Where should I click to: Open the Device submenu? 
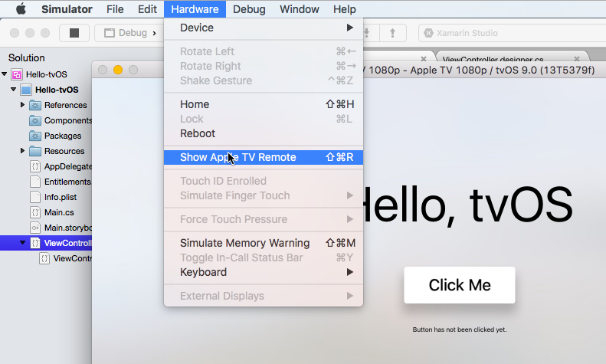point(264,28)
